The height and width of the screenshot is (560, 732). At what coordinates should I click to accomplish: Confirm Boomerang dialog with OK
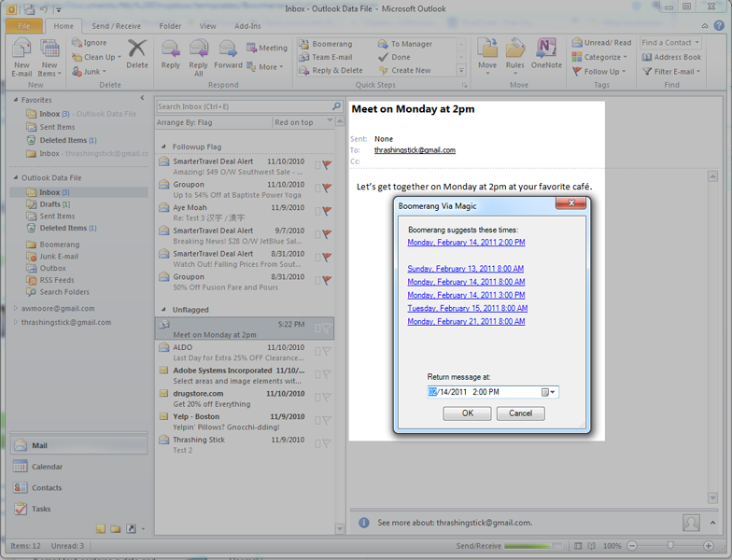[x=467, y=413]
